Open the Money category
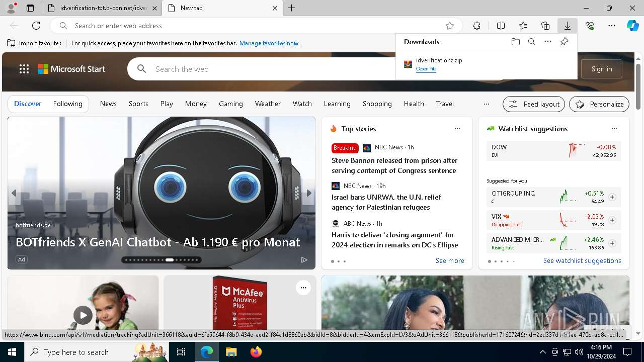This screenshot has width=644, height=362. pyautogui.click(x=196, y=104)
